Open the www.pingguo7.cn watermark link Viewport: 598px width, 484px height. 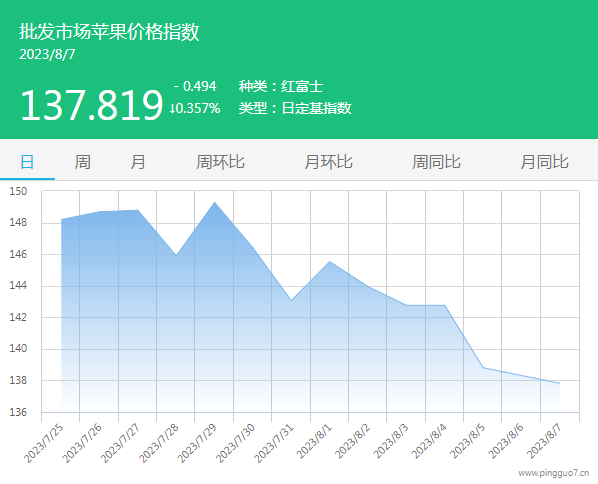(x=554, y=473)
